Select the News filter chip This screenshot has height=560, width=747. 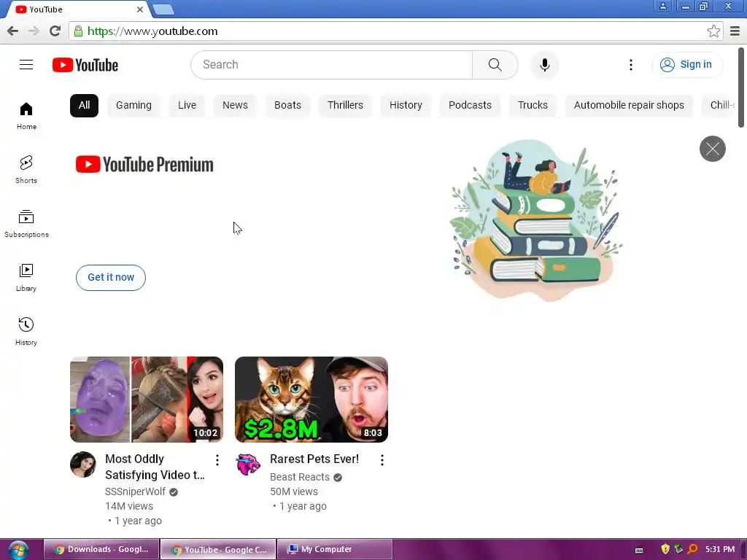(x=236, y=105)
